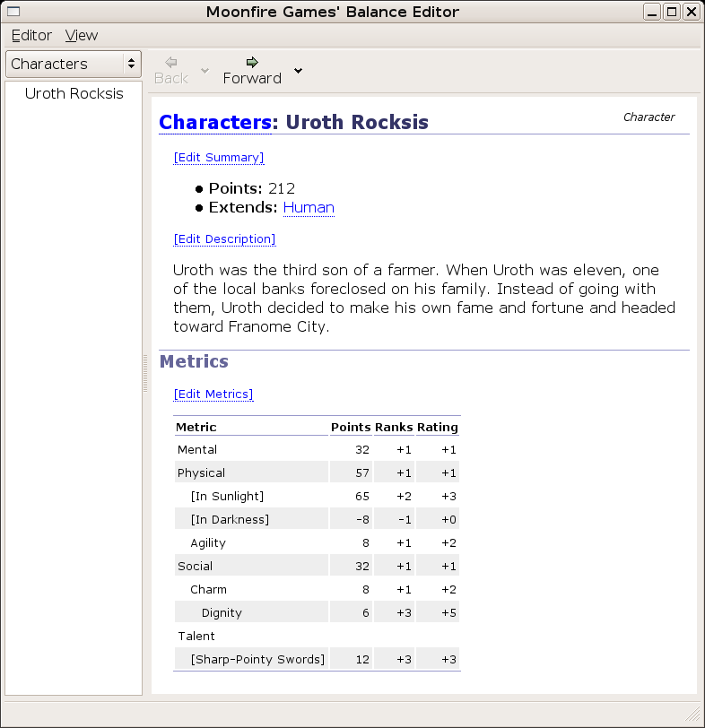The image size is (705, 728).
Task: Click the Sharp-Pointy Swords points value 12
Action: click(362, 660)
